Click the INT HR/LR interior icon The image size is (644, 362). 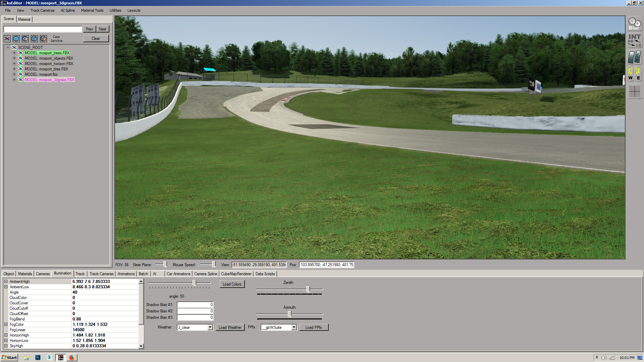[634, 41]
